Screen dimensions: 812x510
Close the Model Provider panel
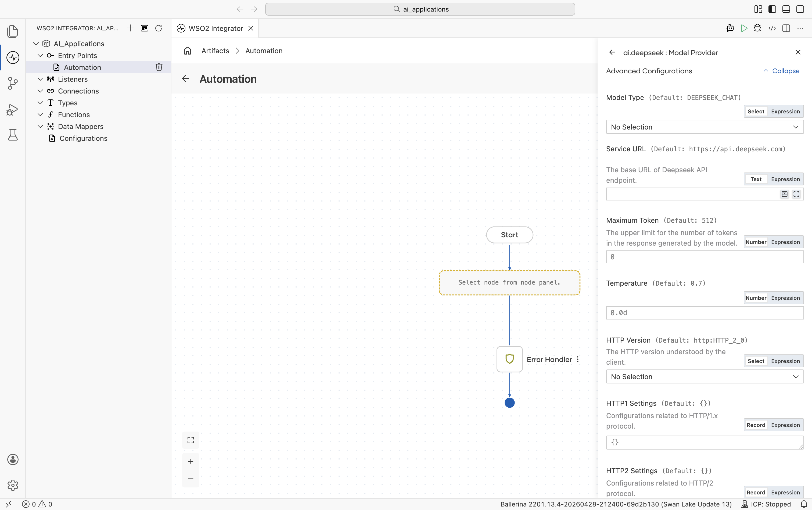tap(797, 52)
